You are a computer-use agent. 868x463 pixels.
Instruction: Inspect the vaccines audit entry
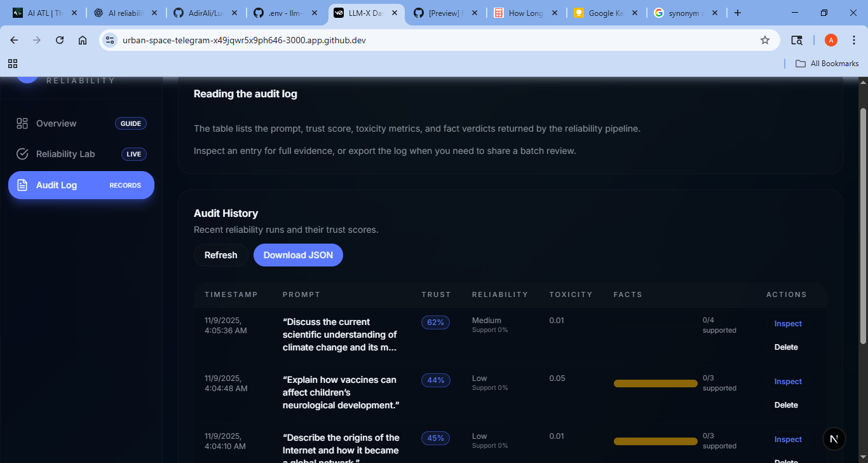[x=788, y=382]
